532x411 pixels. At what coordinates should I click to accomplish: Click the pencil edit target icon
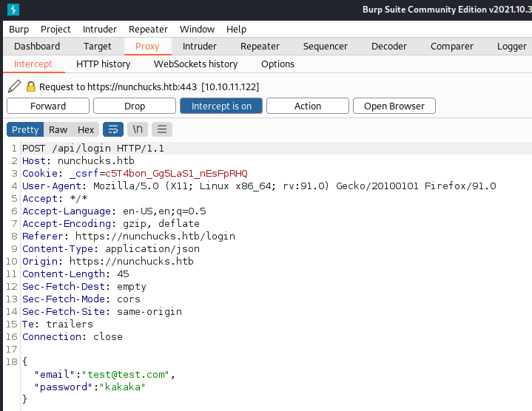(x=14, y=86)
